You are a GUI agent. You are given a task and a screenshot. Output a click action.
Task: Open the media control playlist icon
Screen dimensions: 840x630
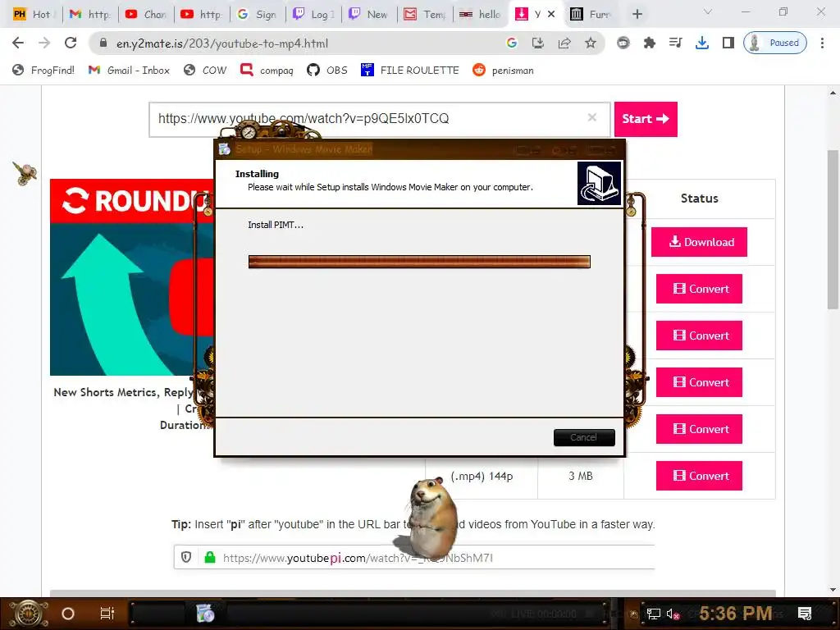pyautogui.click(x=676, y=43)
